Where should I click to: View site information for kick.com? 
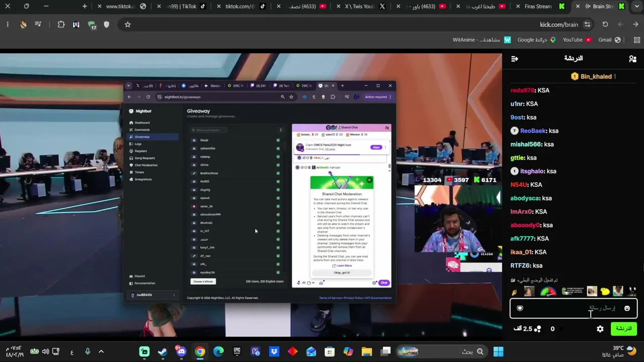(587, 24)
